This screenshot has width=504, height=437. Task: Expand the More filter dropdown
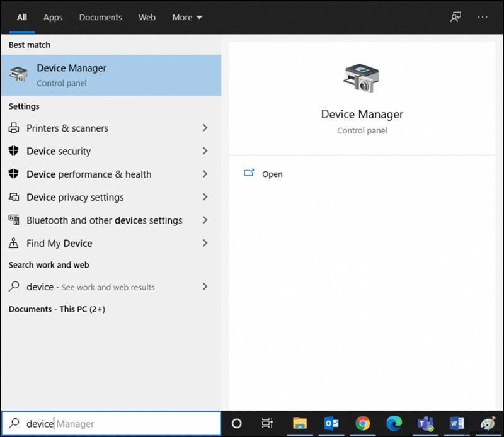pyautogui.click(x=186, y=17)
